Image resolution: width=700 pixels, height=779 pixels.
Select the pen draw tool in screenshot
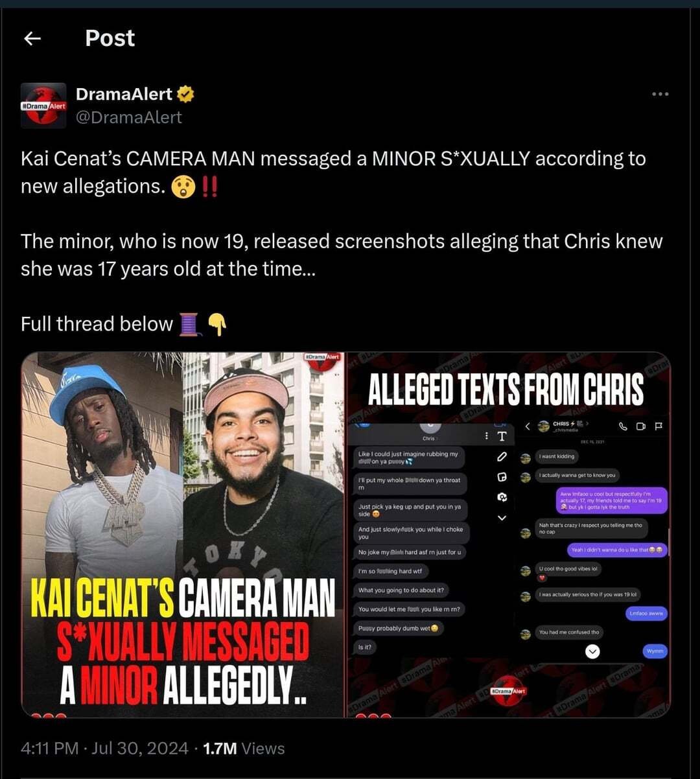pos(501,457)
